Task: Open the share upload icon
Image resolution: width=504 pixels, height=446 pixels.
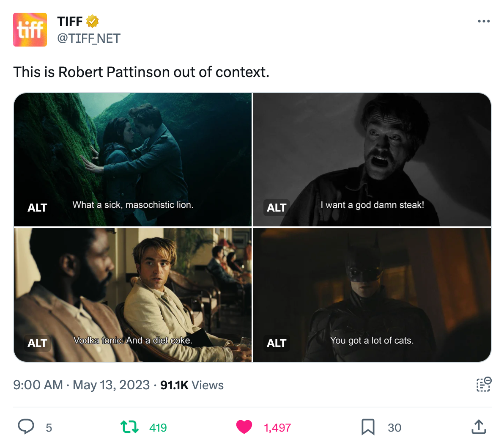Action: (479, 427)
